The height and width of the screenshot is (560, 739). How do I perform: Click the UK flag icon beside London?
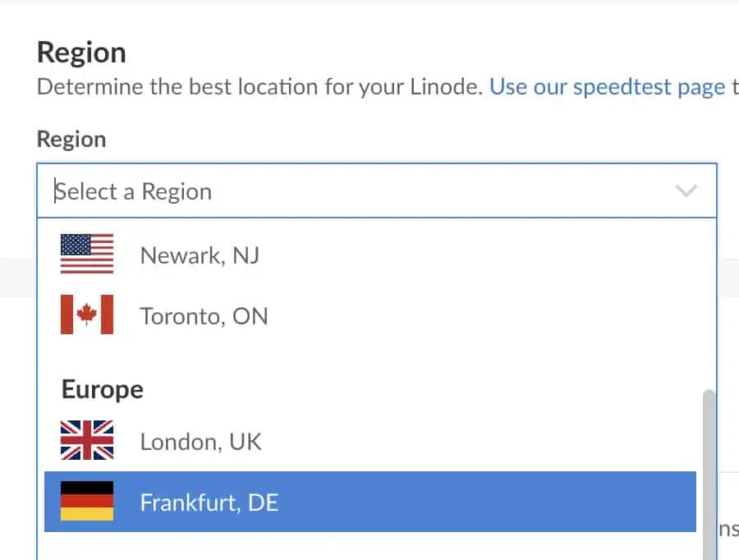tap(87, 441)
